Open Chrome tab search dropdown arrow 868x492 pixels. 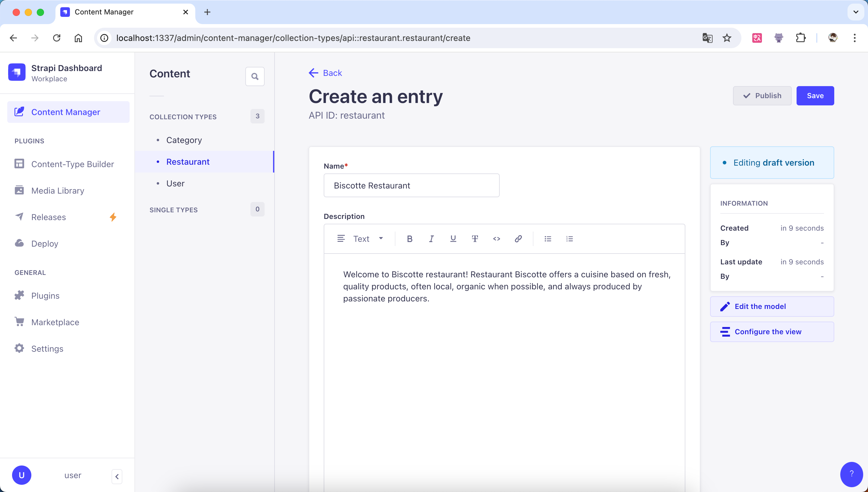pyautogui.click(x=855, y=12)
